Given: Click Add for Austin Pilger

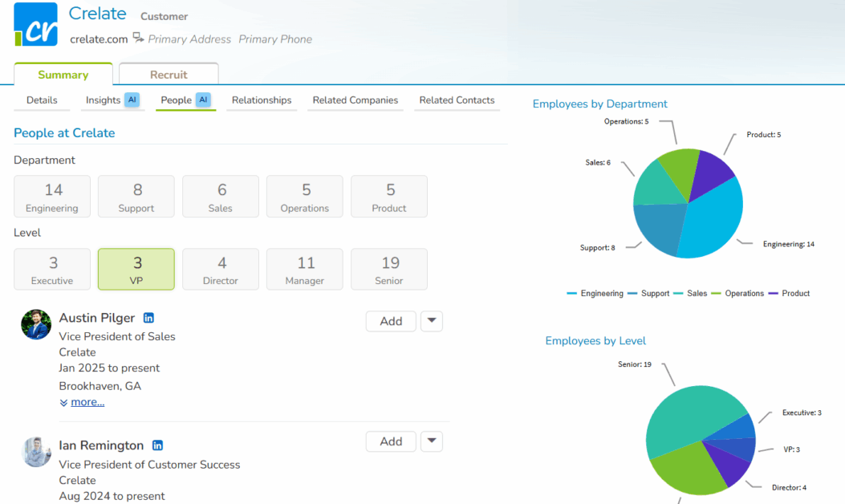Looking at the screenshot, I should tap(391, 321).
